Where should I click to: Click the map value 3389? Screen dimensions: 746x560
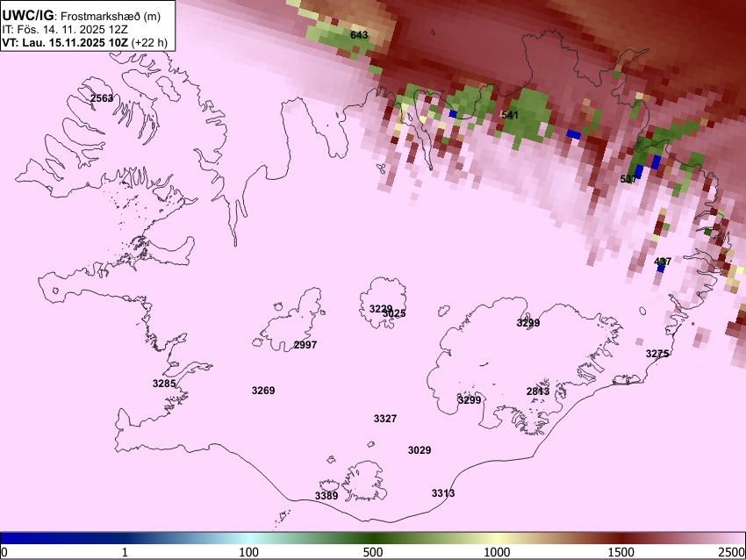(x=326, y=496)
